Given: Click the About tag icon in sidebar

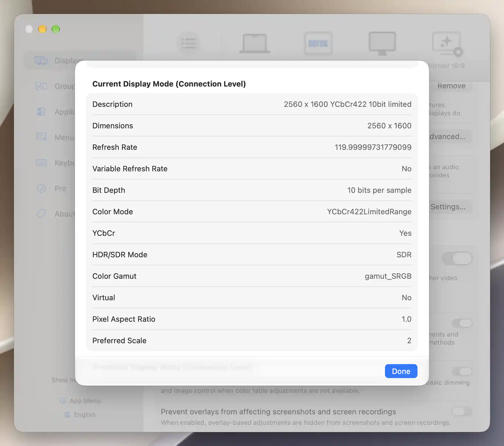Looking at the screenshot, I should click(x=41, y=214).
